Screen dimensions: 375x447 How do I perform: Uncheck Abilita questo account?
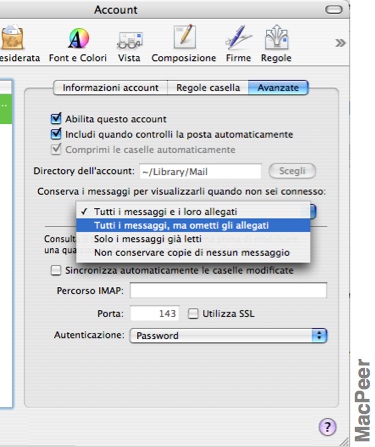pyautogui.click(x=56, y=119)
